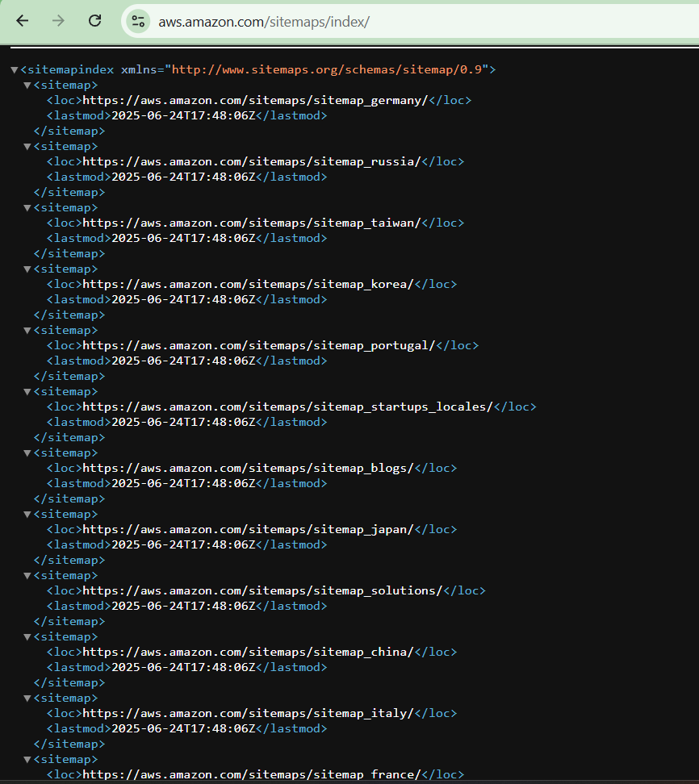
Task: Click lastmod timestamp under sitemap_blogs
Action: click(x=184, y=483)
